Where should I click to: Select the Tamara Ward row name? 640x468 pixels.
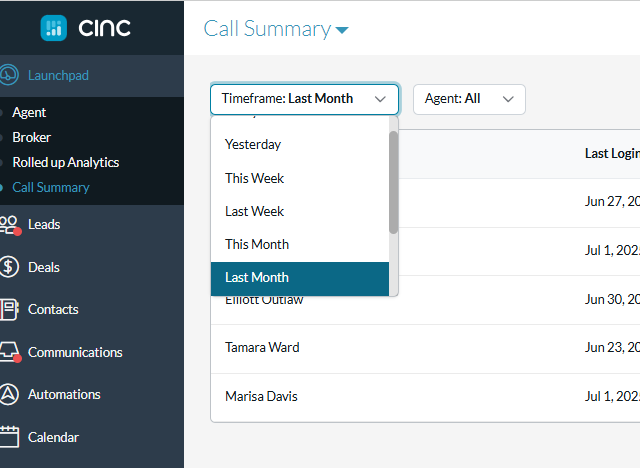pyautogui.click(x=262, y=347)
